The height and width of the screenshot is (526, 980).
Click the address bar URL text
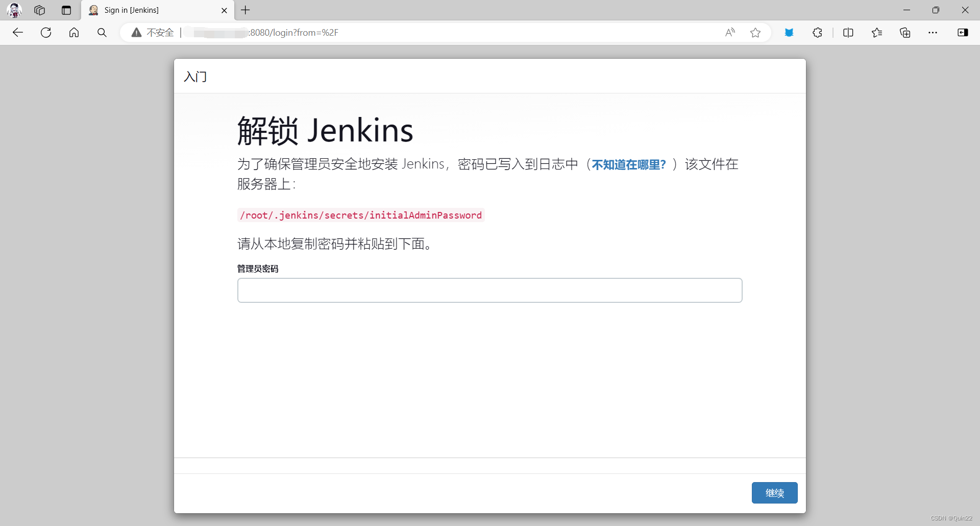(294, 33)
